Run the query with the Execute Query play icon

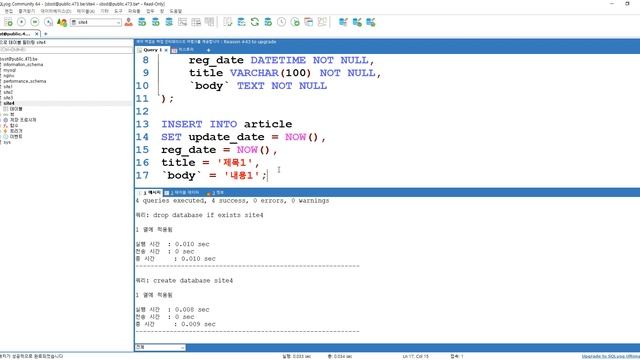(x=22, y=22)
